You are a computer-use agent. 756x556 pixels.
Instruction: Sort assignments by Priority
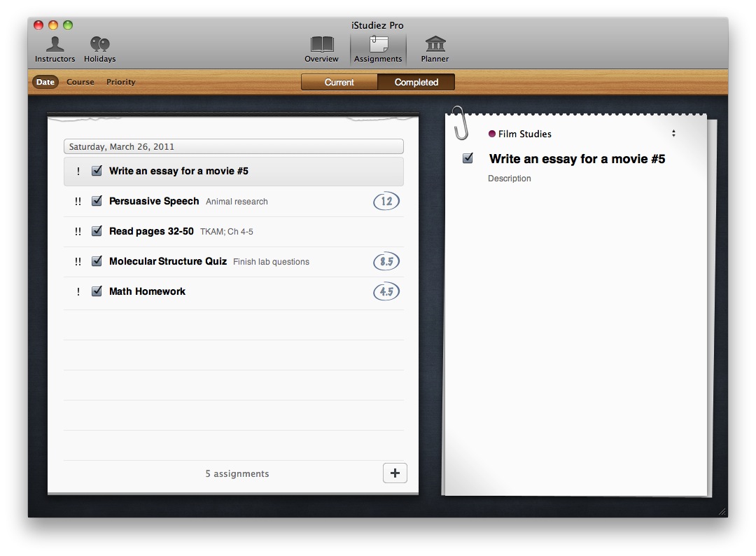click(121, 82)
